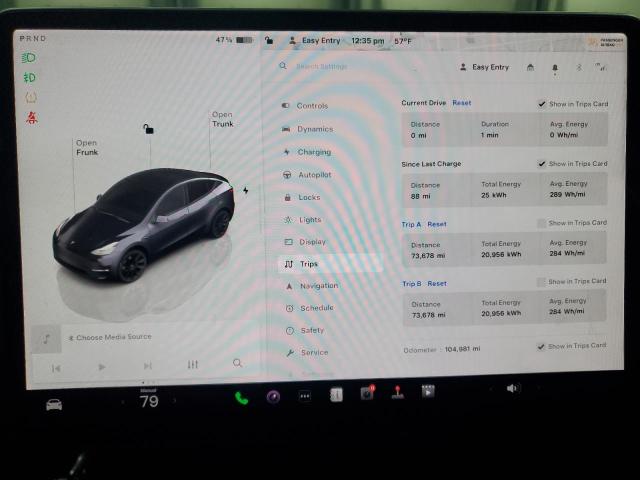The width and height of the screenshot is (640, 480).
Task: Open the all apps three-dots icon
Action: point(304,396)
